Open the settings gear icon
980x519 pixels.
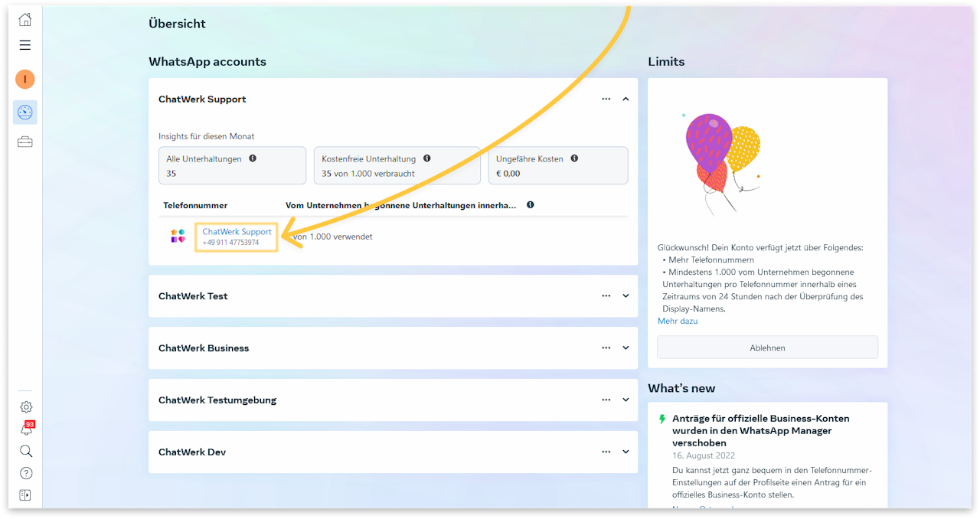[26, 407]
